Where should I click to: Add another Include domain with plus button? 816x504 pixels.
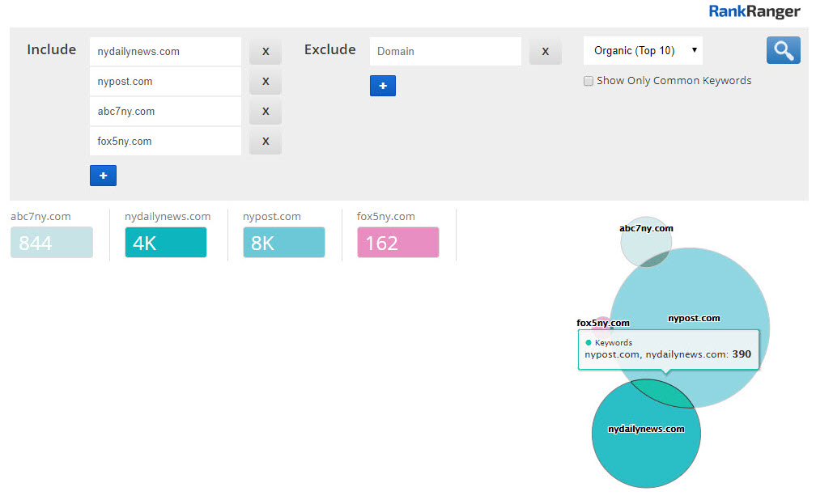103,176
